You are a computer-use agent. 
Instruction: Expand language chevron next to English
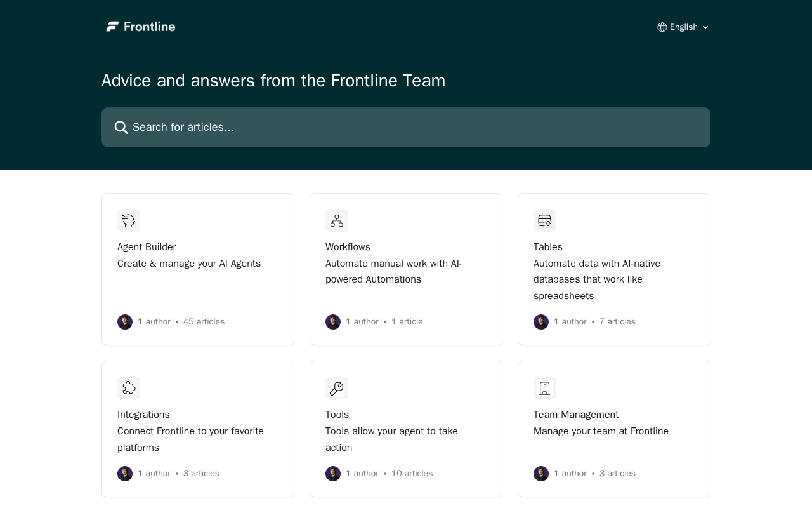(705, 27)
